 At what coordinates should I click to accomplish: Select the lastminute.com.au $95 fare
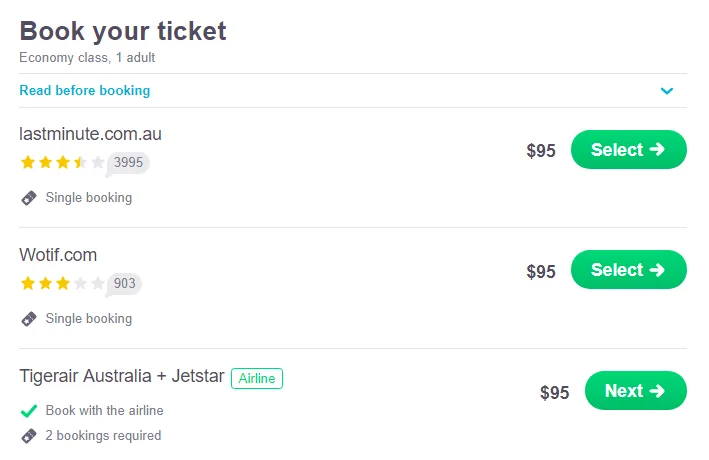(x=628, y=150)
